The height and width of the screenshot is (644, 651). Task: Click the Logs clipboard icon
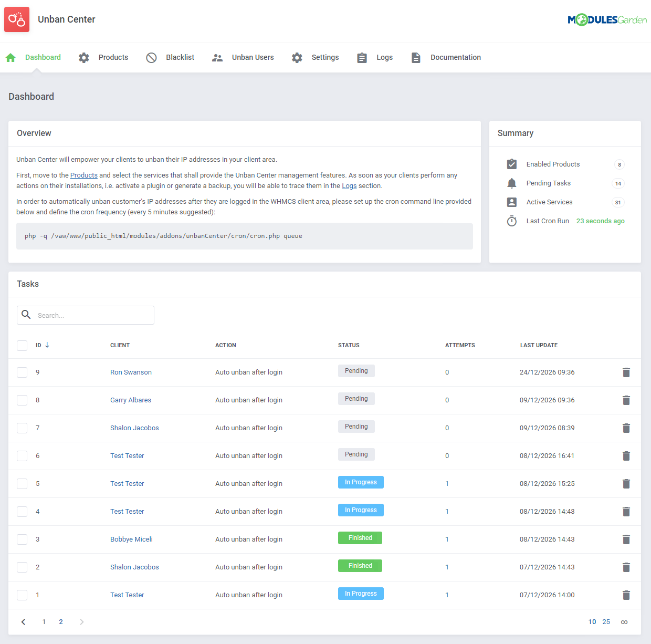click(x=361, y=57)
